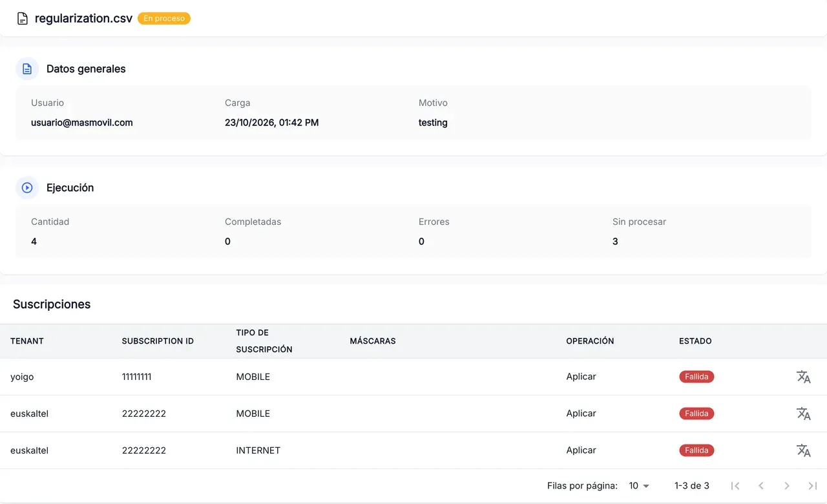Viewport: 827px width, 504px height.
Task: Go to next page of subscriptions
Action: pos(787,486)
